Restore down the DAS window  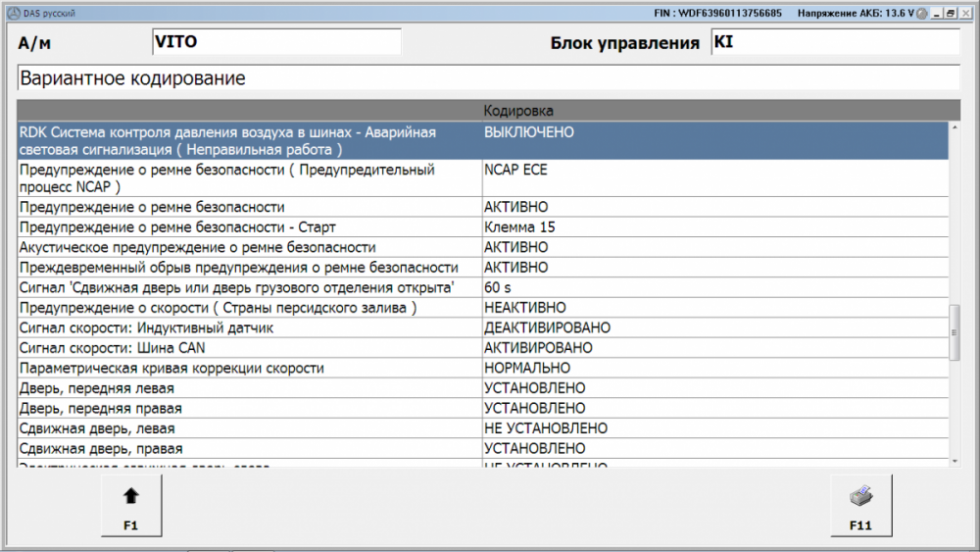click(951, 13)
